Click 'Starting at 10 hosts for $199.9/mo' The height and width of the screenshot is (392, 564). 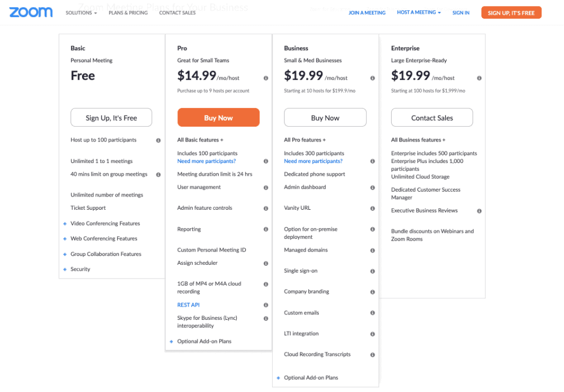coord(319,91)
